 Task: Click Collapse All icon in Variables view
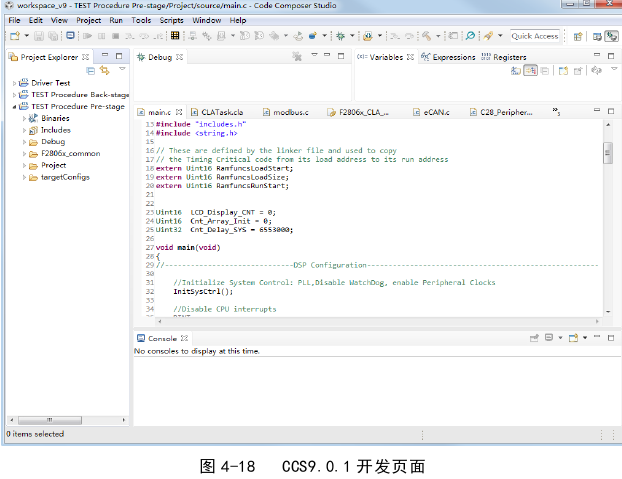point(545,71)
